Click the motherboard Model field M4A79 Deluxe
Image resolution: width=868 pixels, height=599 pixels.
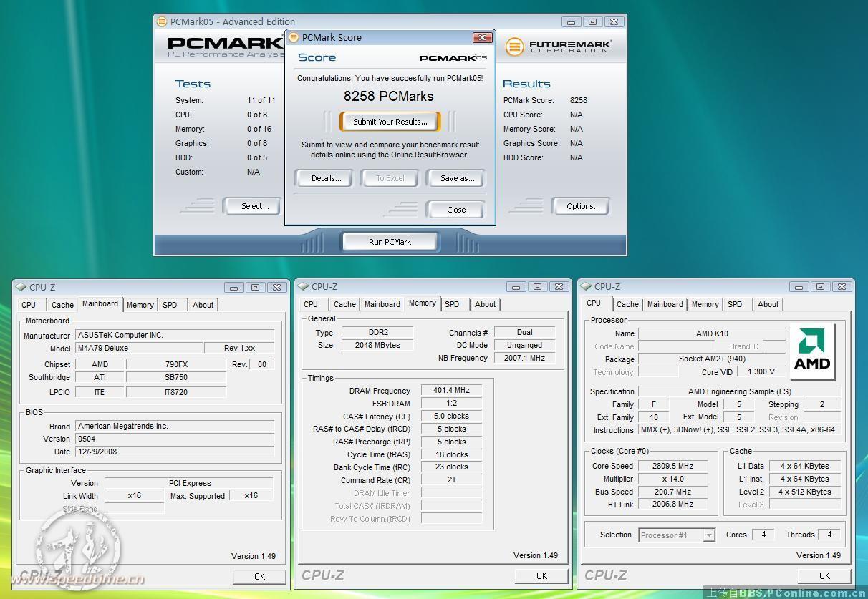pyautogui.click(x=139, y=348)
